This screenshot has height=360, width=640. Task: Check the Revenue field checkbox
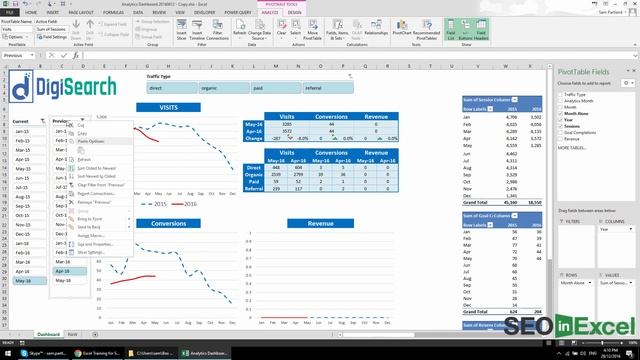561,139
